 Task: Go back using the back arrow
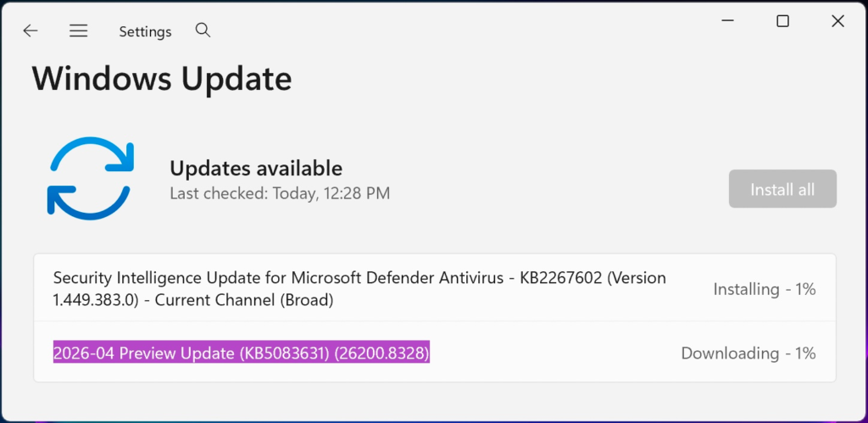(31, 31)
